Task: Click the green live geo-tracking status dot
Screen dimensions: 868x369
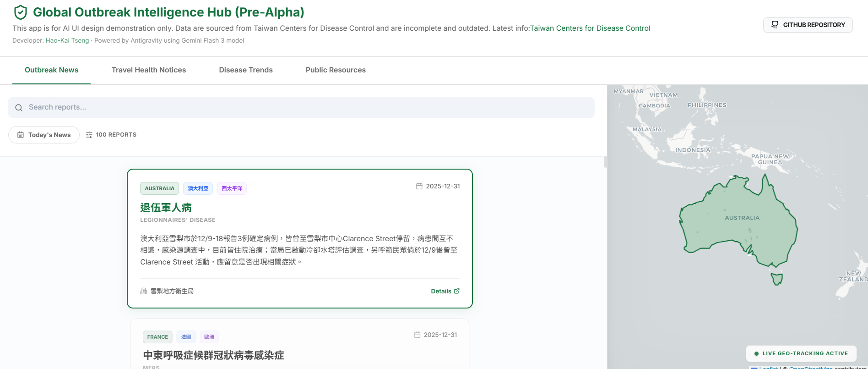Action: coord(756,353)
